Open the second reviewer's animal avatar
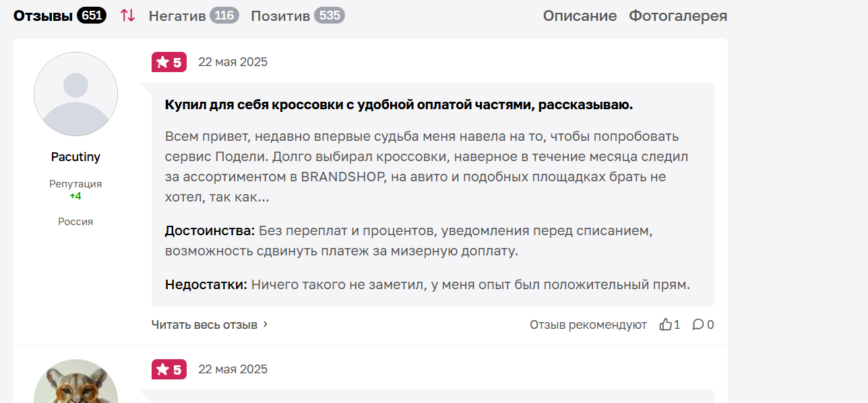This screenshot has height=403, width=868. click(x=75, y=381)
